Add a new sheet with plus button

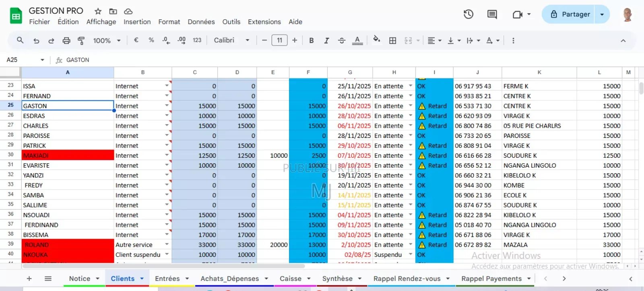pyautogui.click(x=29, y=279)
